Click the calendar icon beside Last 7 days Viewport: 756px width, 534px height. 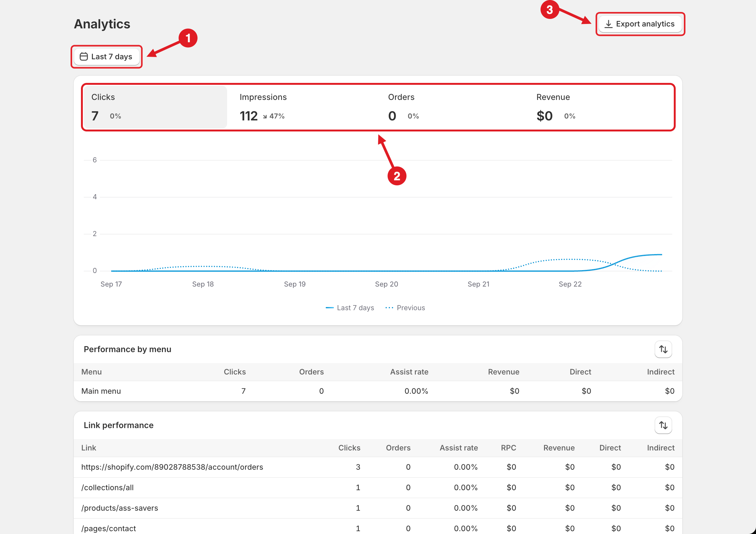coord(84,57)
